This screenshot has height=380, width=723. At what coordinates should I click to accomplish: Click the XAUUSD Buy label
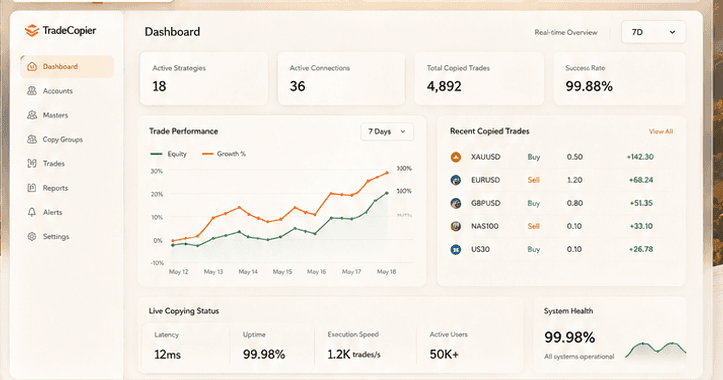coord(533,157)
